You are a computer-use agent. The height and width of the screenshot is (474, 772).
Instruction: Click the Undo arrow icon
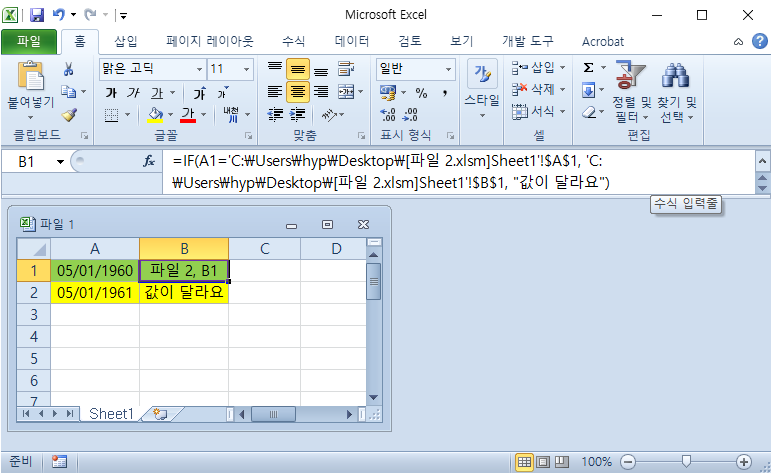coord(59,15)
